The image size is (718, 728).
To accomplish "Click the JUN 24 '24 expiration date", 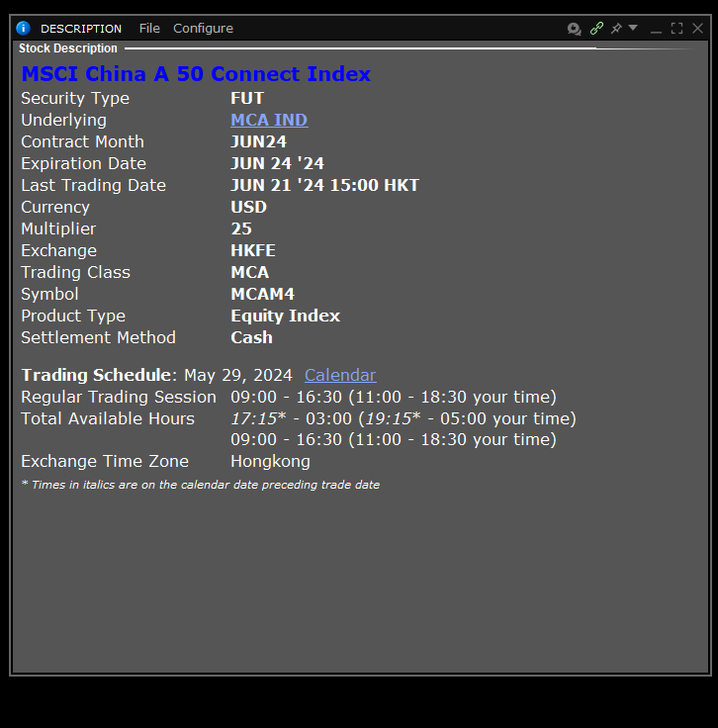I will coord(277,163).
